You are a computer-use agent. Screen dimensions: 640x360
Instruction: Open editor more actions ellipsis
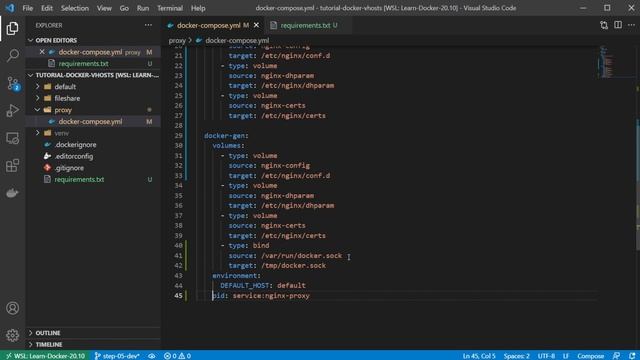tap(631, 25)
